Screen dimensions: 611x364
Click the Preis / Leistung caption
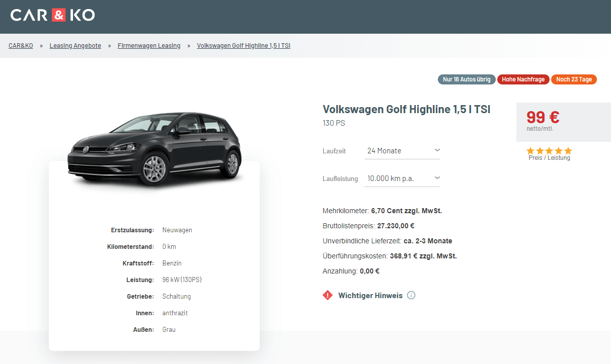click(x=549, y=158)
